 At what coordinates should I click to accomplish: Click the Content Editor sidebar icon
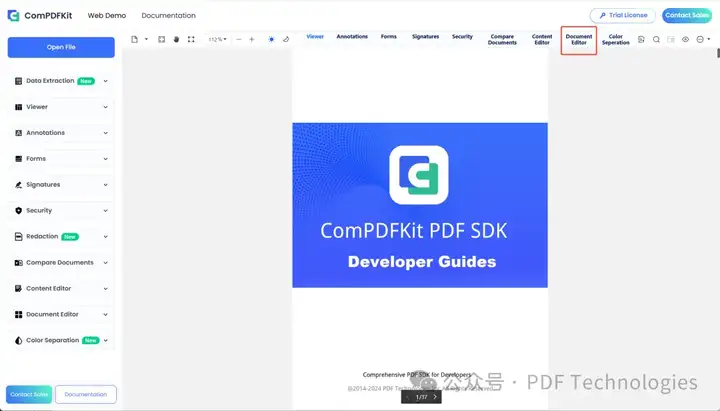[18, 289]
